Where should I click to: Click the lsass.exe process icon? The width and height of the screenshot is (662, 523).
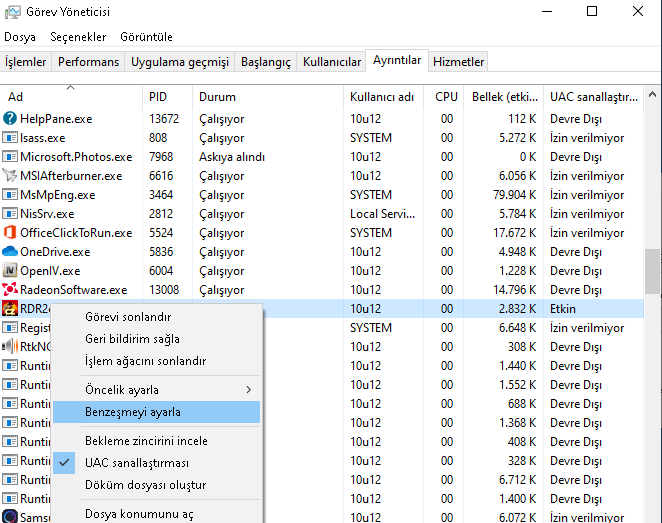(x=10, y=138)
